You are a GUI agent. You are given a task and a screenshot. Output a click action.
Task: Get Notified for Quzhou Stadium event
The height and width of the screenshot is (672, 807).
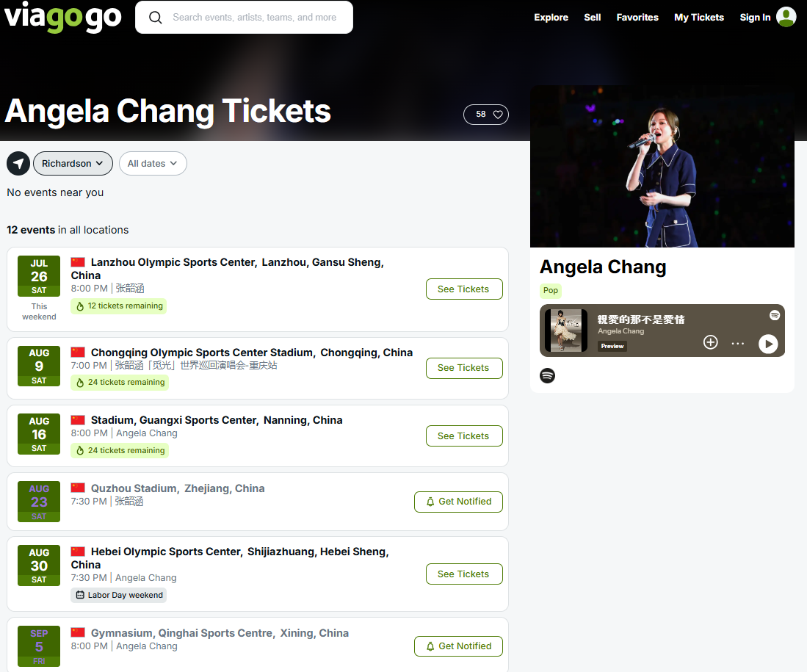coord(458,502)
